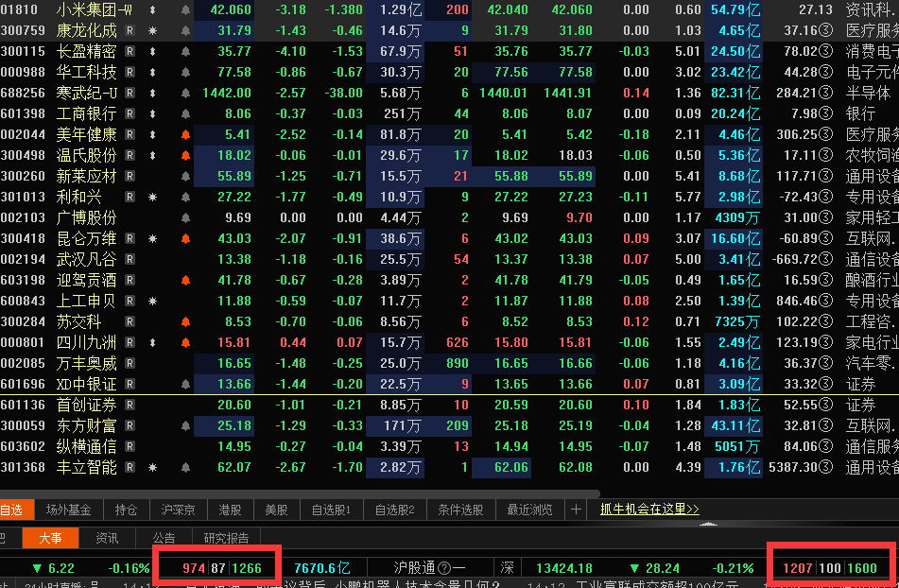The image size is (899, 588).
Task: Switch to the 港股 tab
Action: click(x=230, y=510)
